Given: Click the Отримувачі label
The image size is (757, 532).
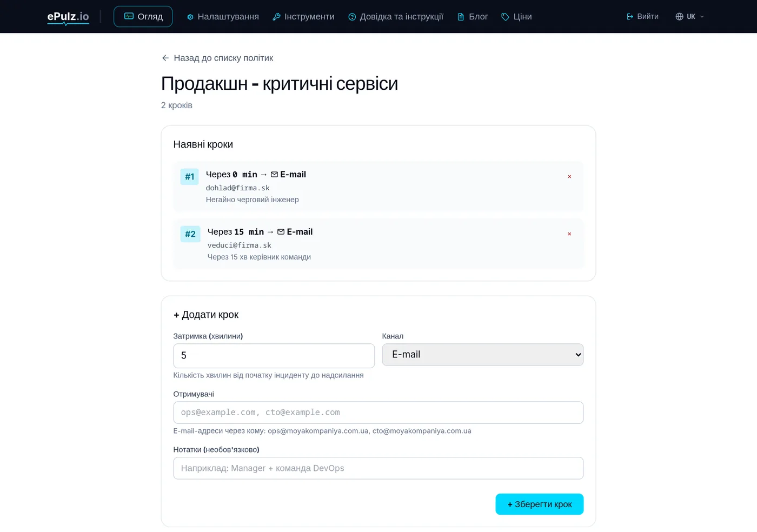Looking at the screenshot, I should click(194, 394).
